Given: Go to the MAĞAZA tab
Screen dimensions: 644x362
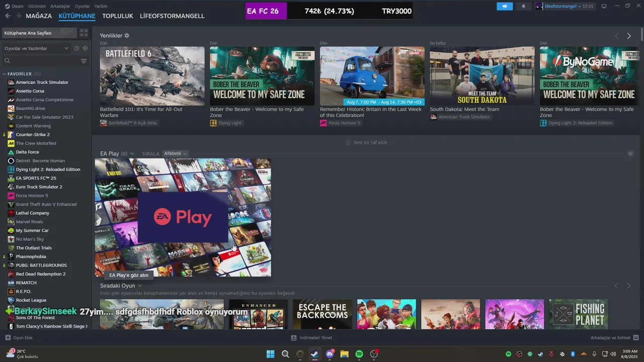Looking at the screenshot, I should [39, 16].
